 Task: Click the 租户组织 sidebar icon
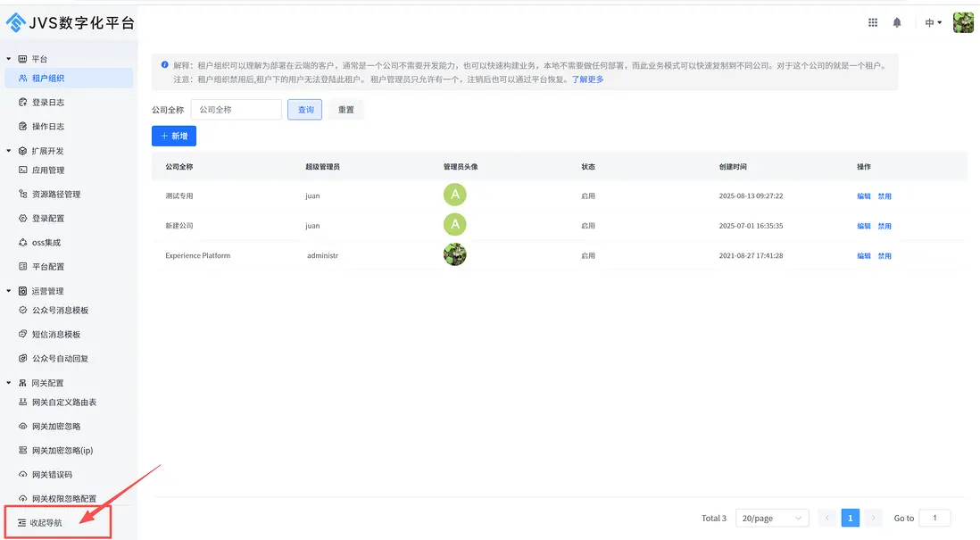23,79
